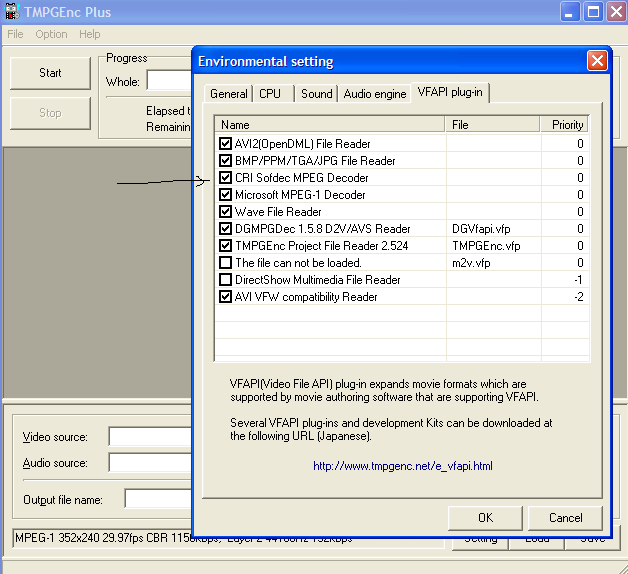The height and width of the screenshot is (574, 628).
Task: Sort plug-in list by Priority column header
Action: tap(564, 125)
